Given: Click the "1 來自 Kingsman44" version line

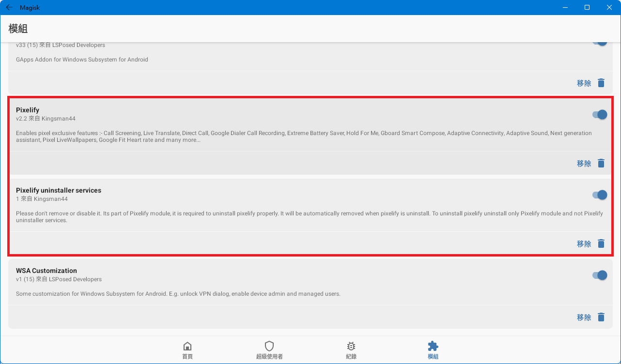Looking at the screenshot, I should [x=42, y=199].
